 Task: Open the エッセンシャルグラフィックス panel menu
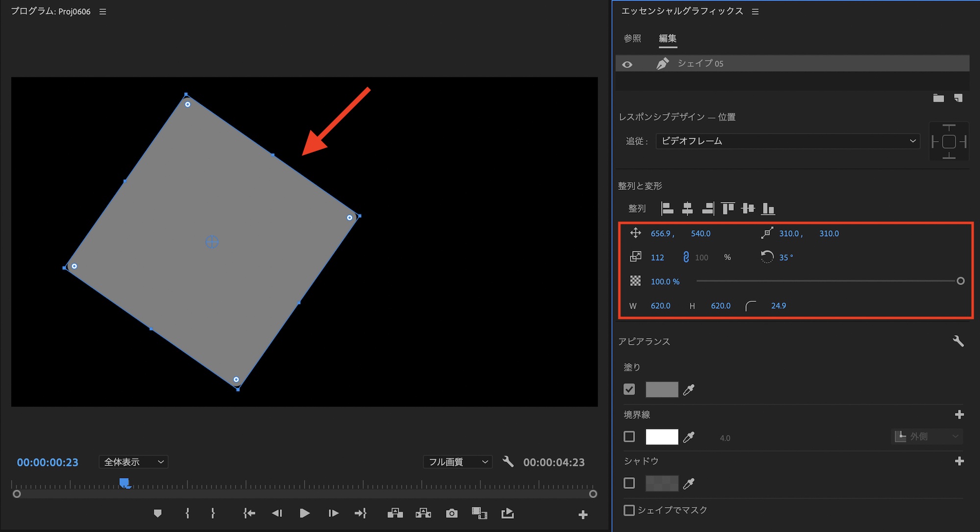coord(755,12)
